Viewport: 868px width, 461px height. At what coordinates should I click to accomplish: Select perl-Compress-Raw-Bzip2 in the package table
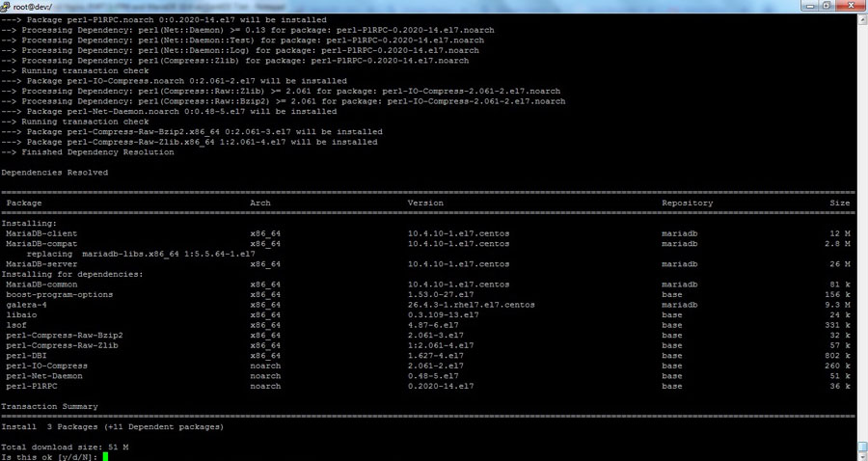pyautogui.click(x=65, y=336)
